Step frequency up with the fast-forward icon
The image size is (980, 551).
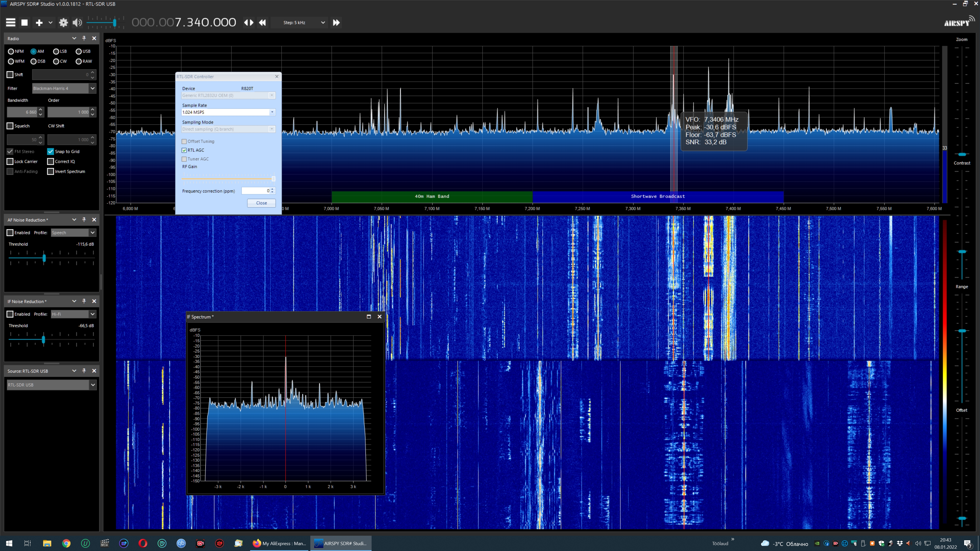tap(336, 22)
